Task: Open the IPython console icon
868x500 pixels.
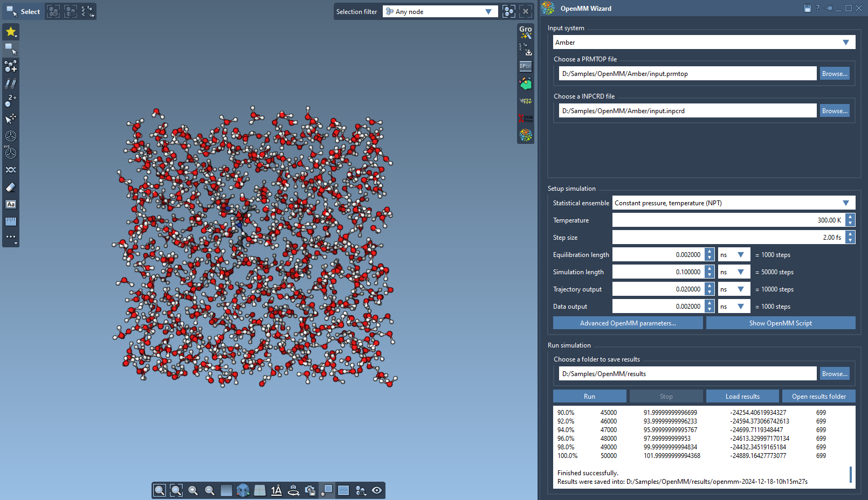Action: [x=525, y=66]
